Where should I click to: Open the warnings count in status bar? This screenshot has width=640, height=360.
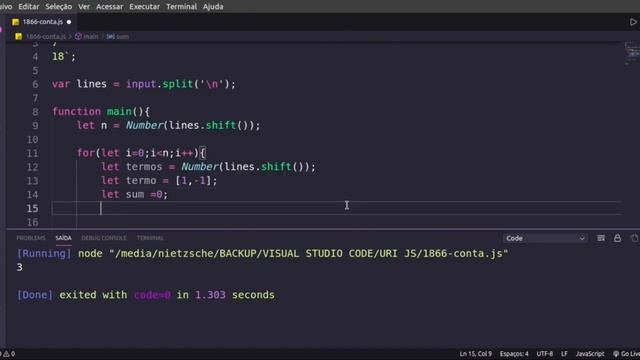tap(9, 354)
